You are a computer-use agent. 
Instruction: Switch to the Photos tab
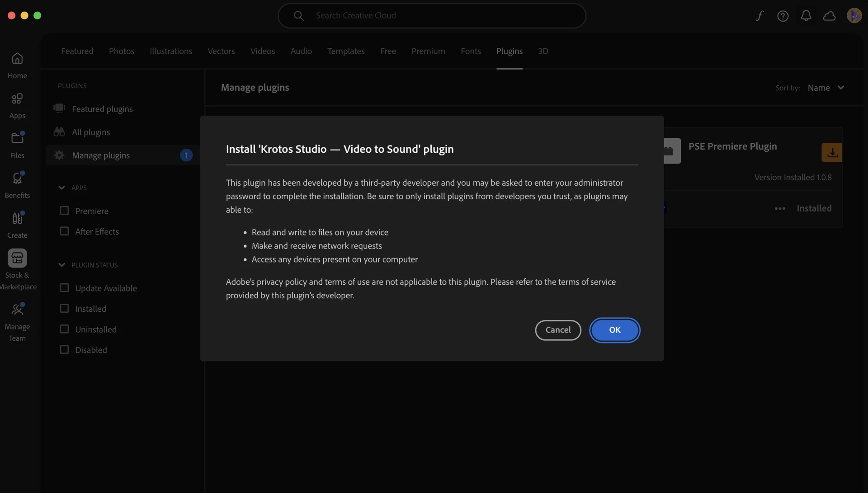(122, 51)
